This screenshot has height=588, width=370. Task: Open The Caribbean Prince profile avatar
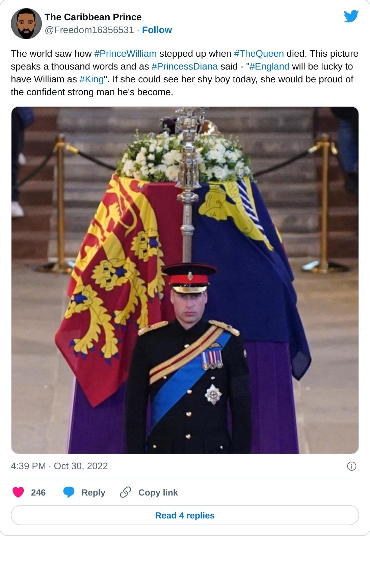pyautogui.click(x=26, y=24)
